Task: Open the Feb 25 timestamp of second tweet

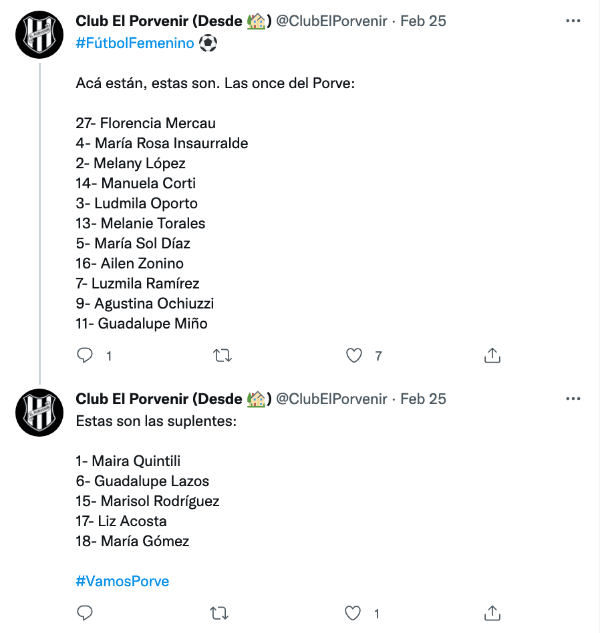Action: tap(423, 399)
